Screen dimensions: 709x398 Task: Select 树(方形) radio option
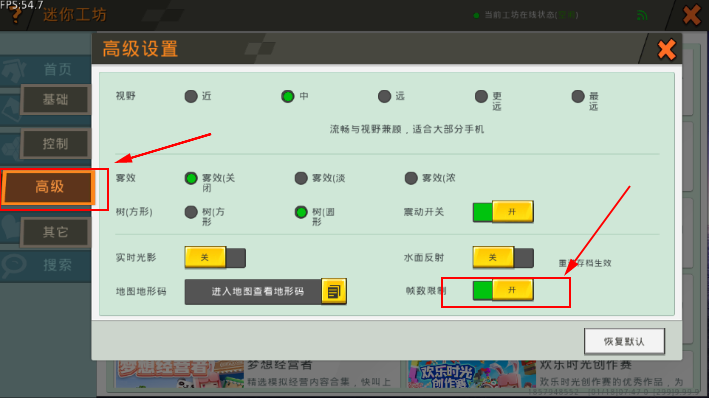point(191,212)
